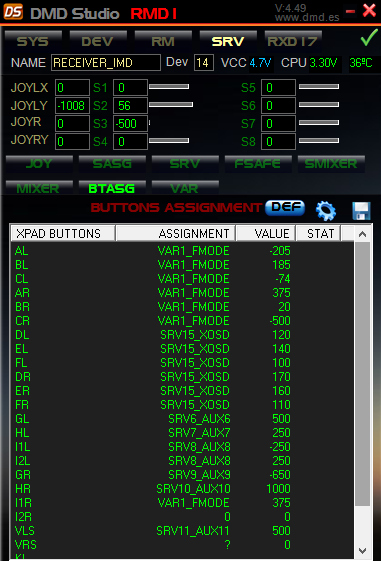Viewport: 381px width, 561px height.
Task: Click the DS logo icon
Action: tap(13, 11)
